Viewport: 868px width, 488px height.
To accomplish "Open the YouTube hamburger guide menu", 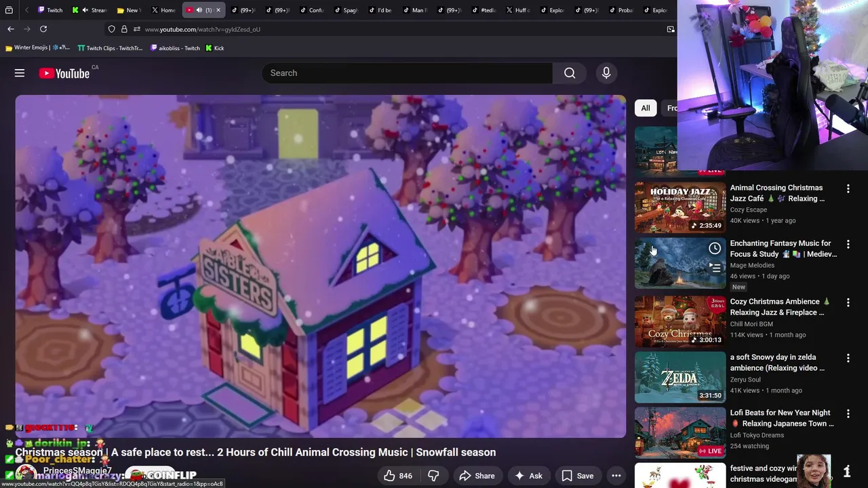I will [20, 73].
